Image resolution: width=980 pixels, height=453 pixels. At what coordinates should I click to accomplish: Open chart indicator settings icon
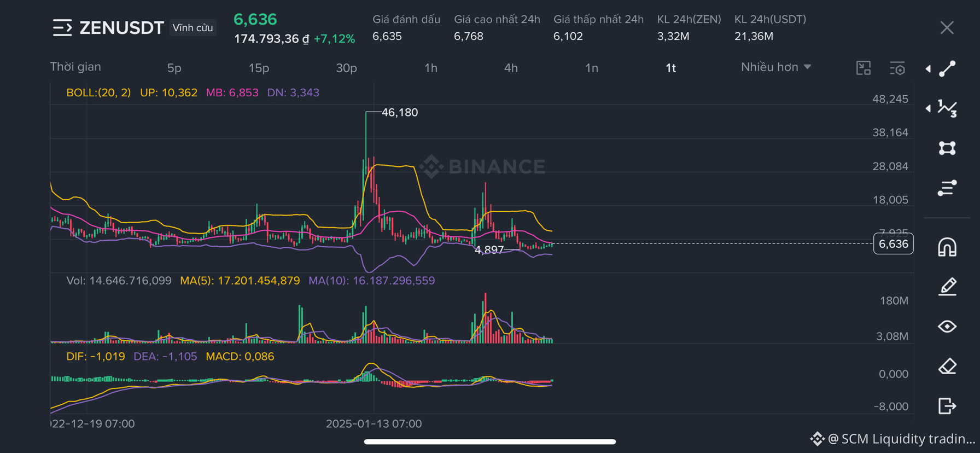pyautogui.click(x=897, y=68)
